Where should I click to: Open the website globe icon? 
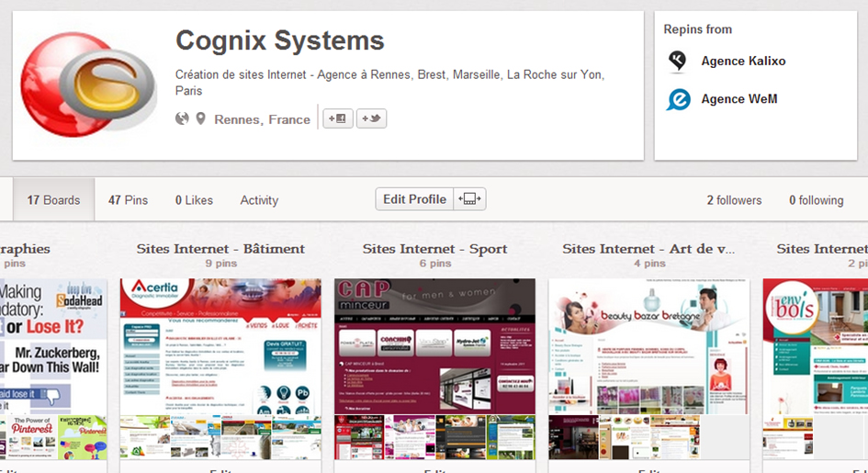(x=182, y=118)
